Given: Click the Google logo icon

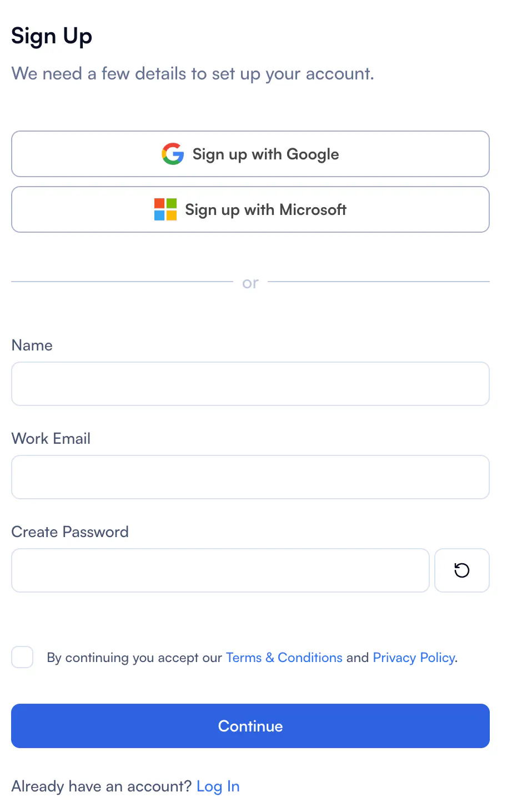Looking at the screenshot, I should (x=173, y=154).
